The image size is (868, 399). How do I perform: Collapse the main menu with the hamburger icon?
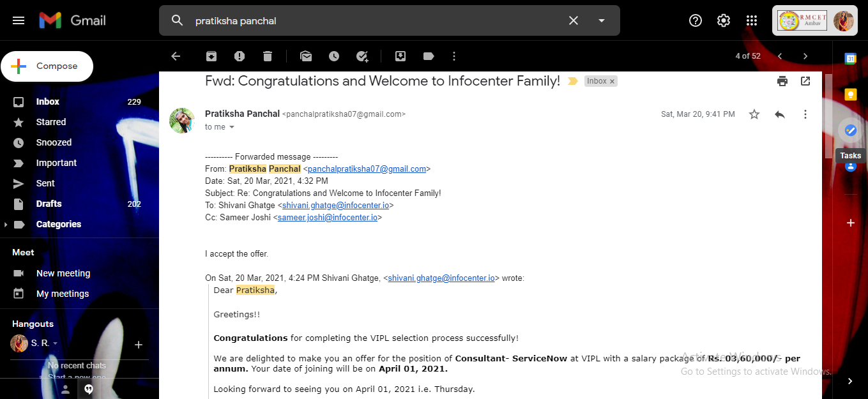19,20
